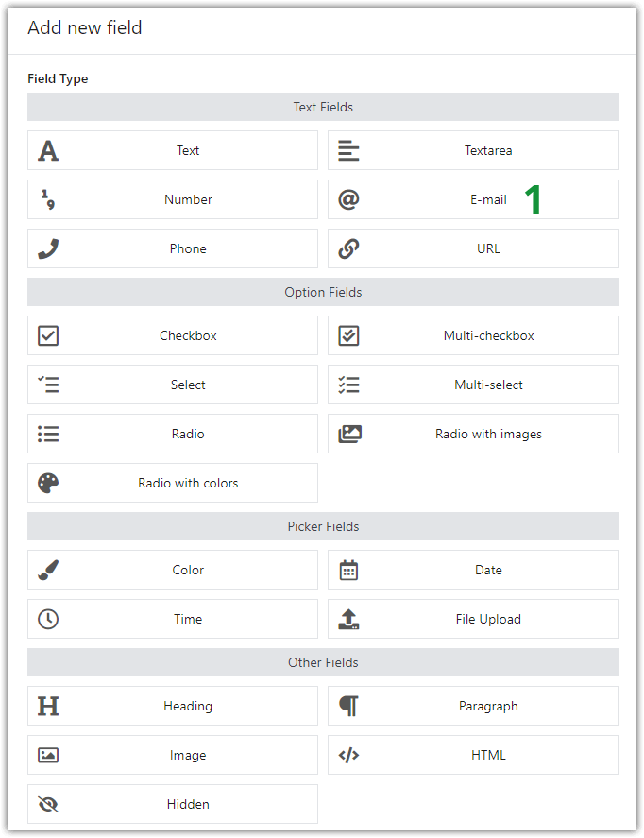This screenshot has width=644, height=838.
Task: Click the palette Radio with colors icon
Action: tap(48, 483)
